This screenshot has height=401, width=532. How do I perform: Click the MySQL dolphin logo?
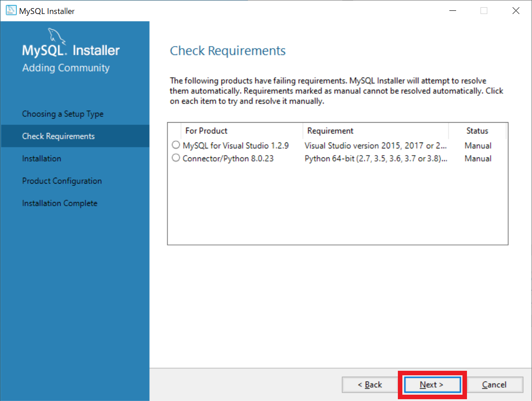(56, 36)
